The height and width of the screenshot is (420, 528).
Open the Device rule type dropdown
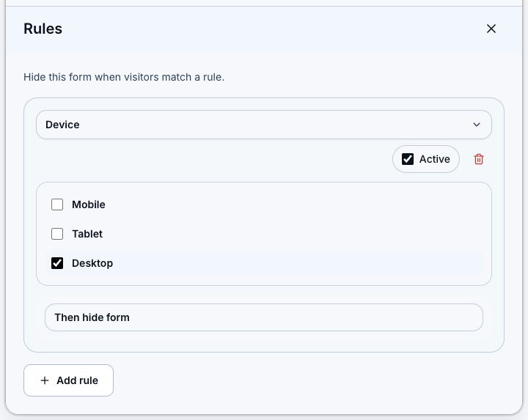264,125
